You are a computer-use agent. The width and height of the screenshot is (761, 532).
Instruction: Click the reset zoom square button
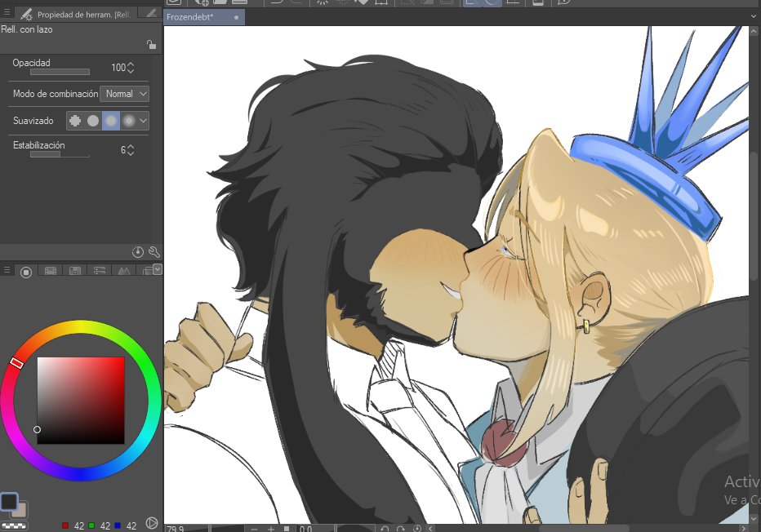click(287, 529)
